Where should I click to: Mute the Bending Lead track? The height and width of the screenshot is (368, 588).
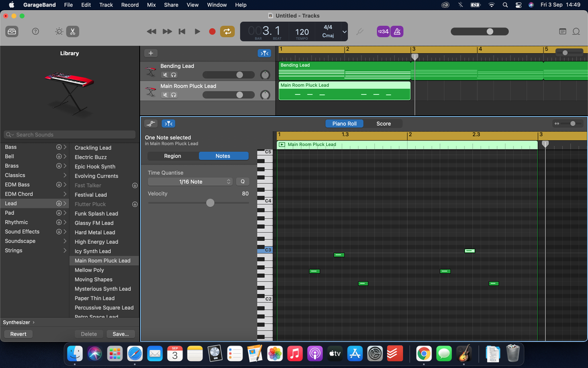click(165, 75)
